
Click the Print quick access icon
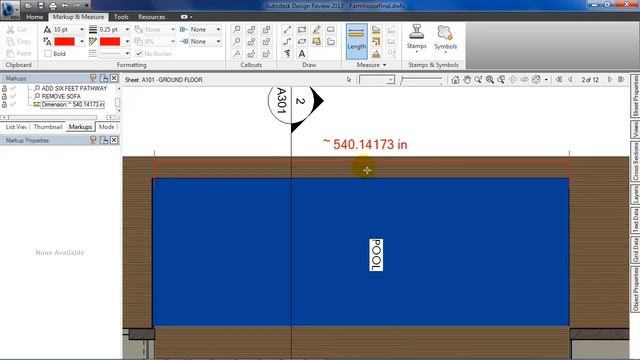coord(53,6)
